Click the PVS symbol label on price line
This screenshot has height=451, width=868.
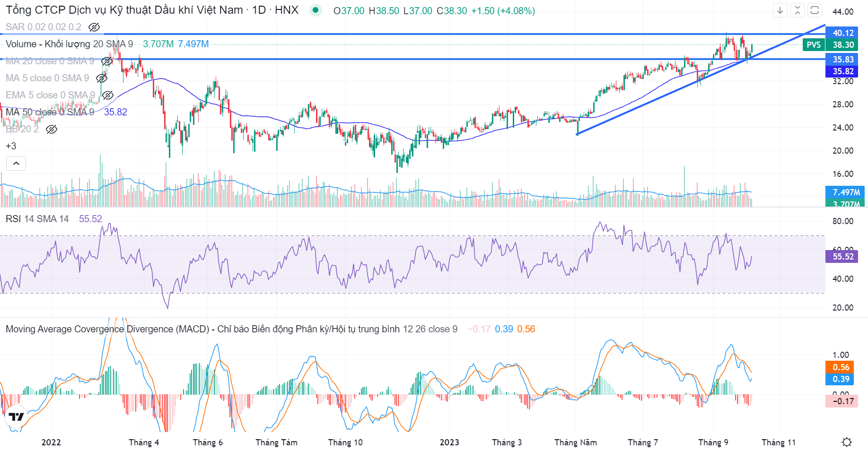click(x=814, y=45)
